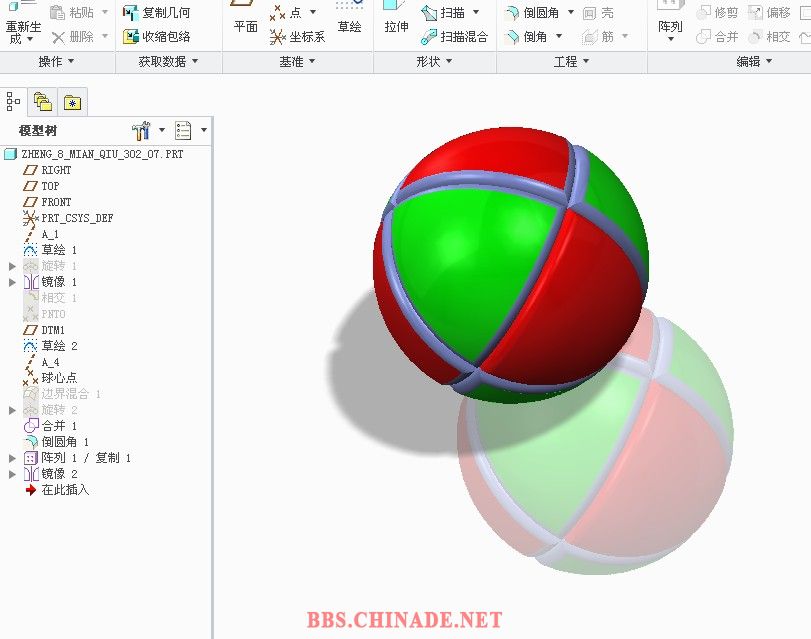
Task: Click the 倒角 chamfer tool
Action: point(526,37)
